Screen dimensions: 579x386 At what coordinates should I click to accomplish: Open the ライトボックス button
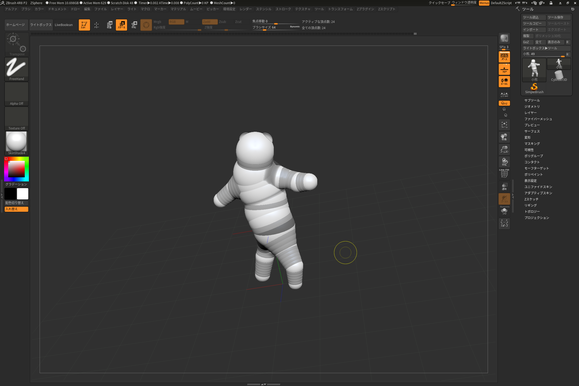(41, 25)
